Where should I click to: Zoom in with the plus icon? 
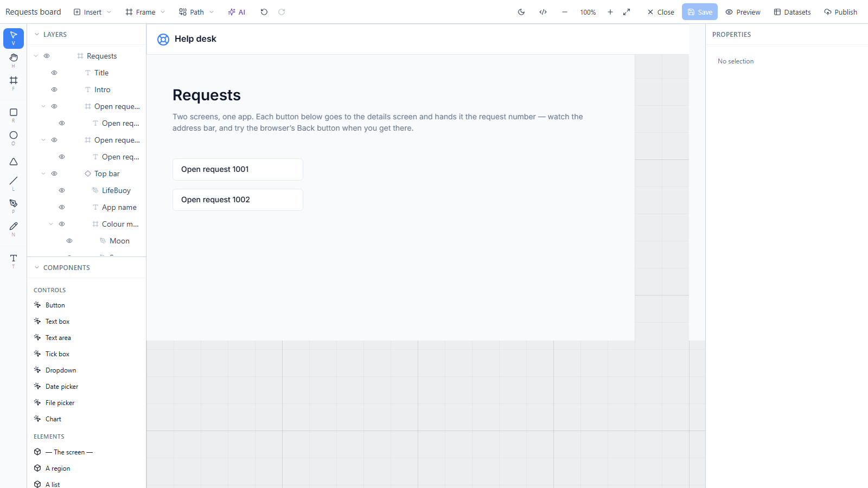(x=610, y=12)
